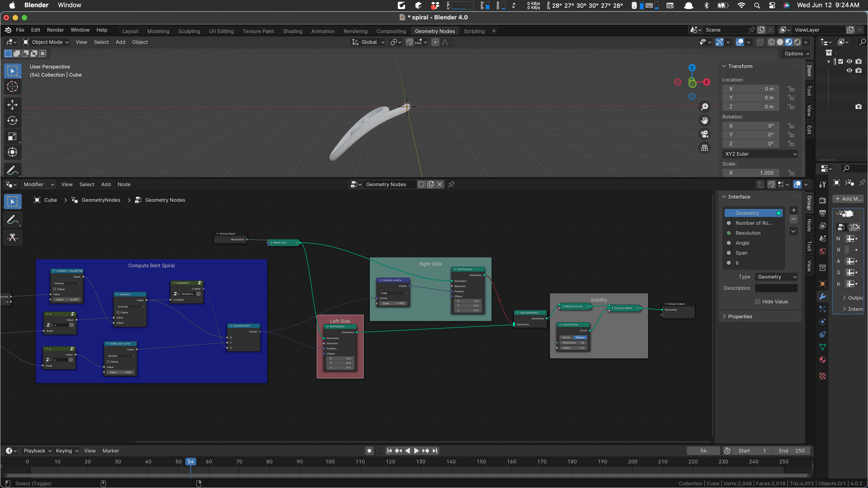Select the Links Cut tool in node editor
Screen dimensions: 868x488
point(12,238)
